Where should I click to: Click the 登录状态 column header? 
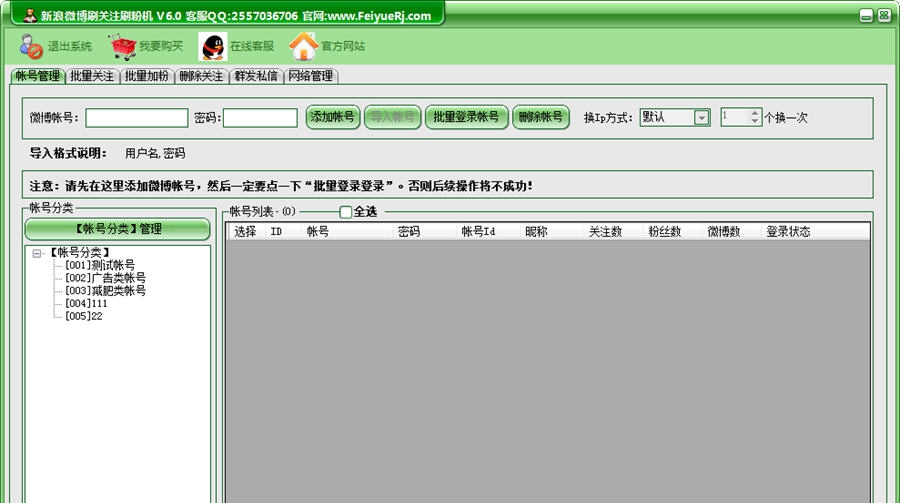[x=789, y=232]
